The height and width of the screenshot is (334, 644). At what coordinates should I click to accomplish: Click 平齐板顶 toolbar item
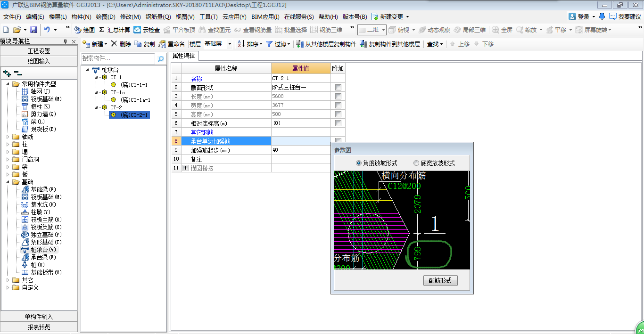179,30
